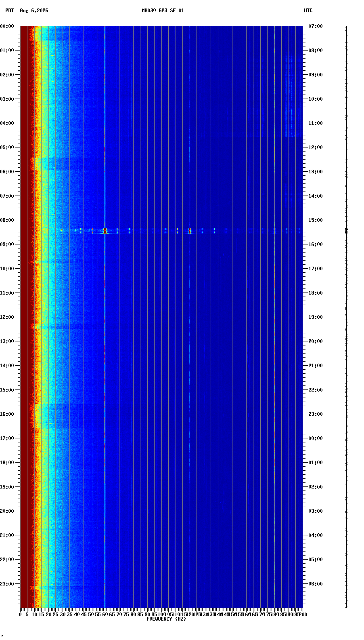Click the 05:00 PDT time label

pos(7,147)
